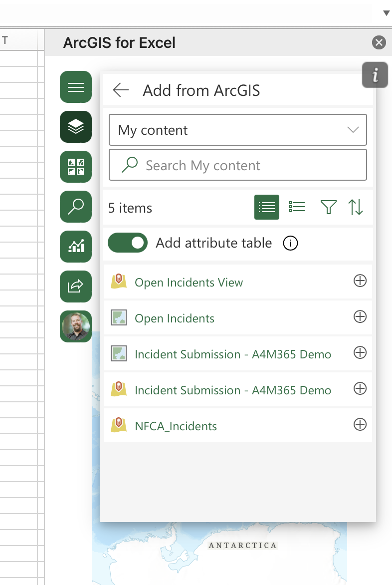Add the NFCA_Incidents layer

(x=360, y=425)
